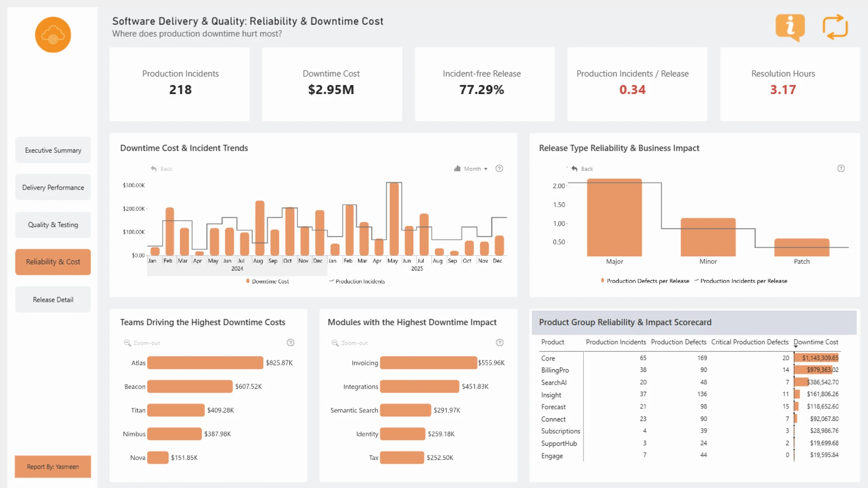The height and width of the screenshot is (488, 868).
Task: Open the Month granularity dropdown
Action: tap(471, 169)
